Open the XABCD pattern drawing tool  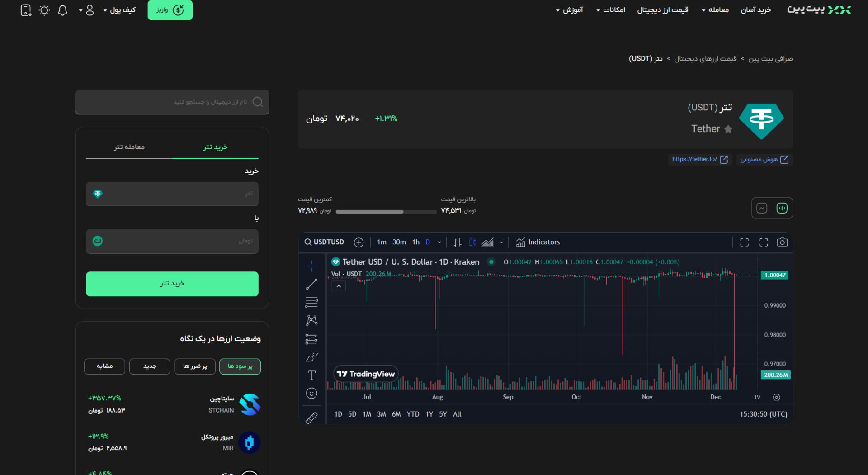point(311,320)
